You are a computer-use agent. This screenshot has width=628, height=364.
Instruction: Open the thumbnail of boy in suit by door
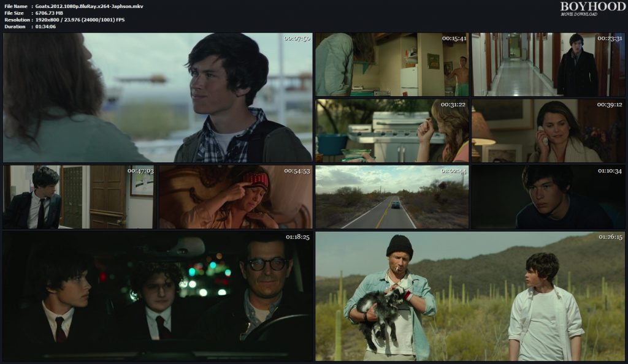coord(79,197)
